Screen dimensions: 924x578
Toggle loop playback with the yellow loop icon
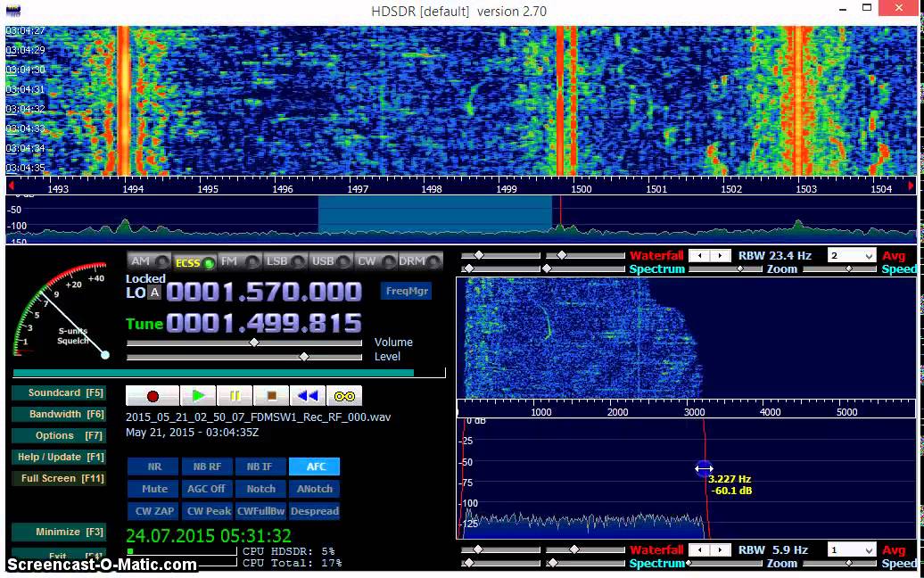(344, 396)
